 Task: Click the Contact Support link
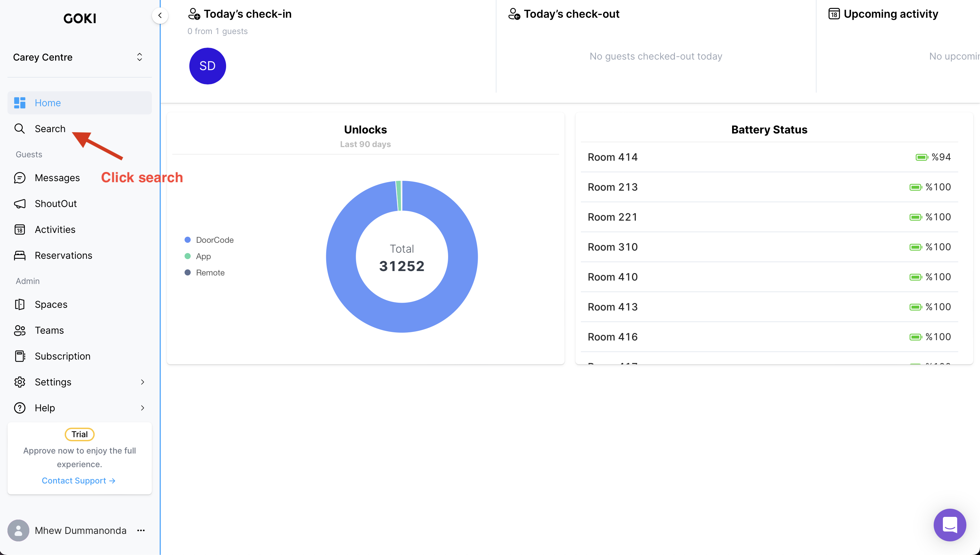tap(79, 481)
